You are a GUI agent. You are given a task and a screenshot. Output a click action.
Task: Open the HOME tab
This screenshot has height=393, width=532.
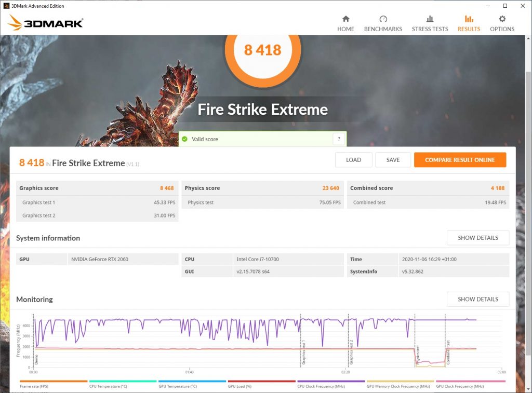coord(345,24)
